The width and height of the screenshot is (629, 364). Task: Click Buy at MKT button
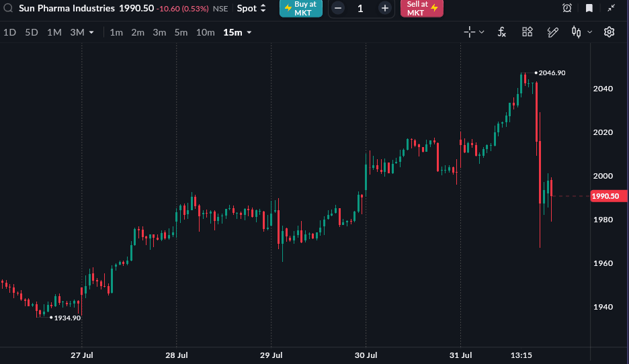click(x=301, y=9)
